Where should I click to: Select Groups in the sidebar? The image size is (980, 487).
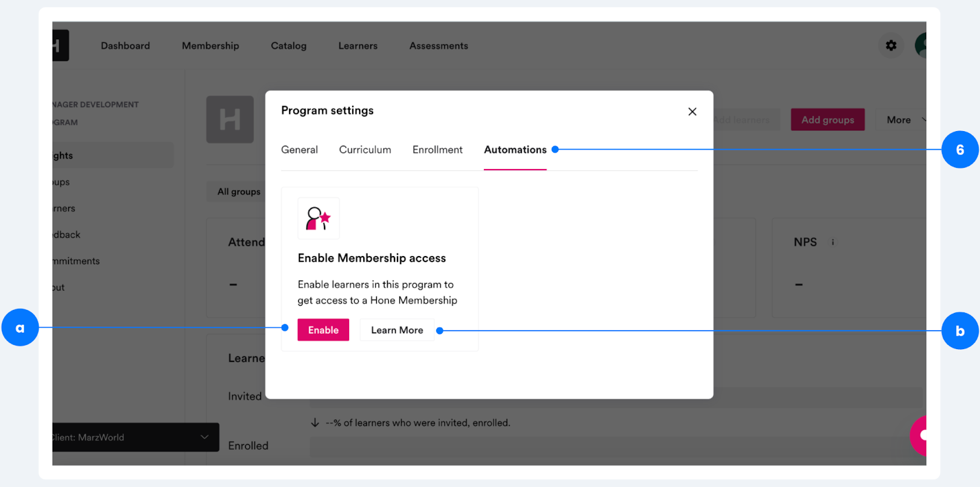point(61,182)
